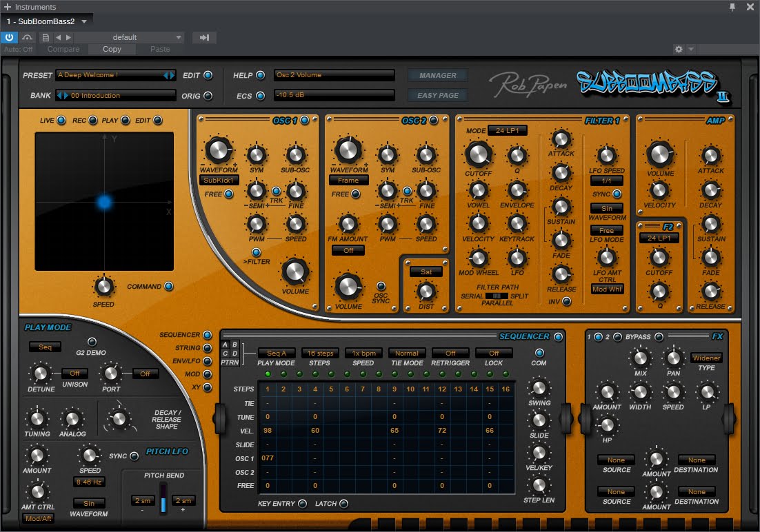The width and height of the screenshot is (760, 532).
Task: Open the Seq play mode selector
Action: 45,347
